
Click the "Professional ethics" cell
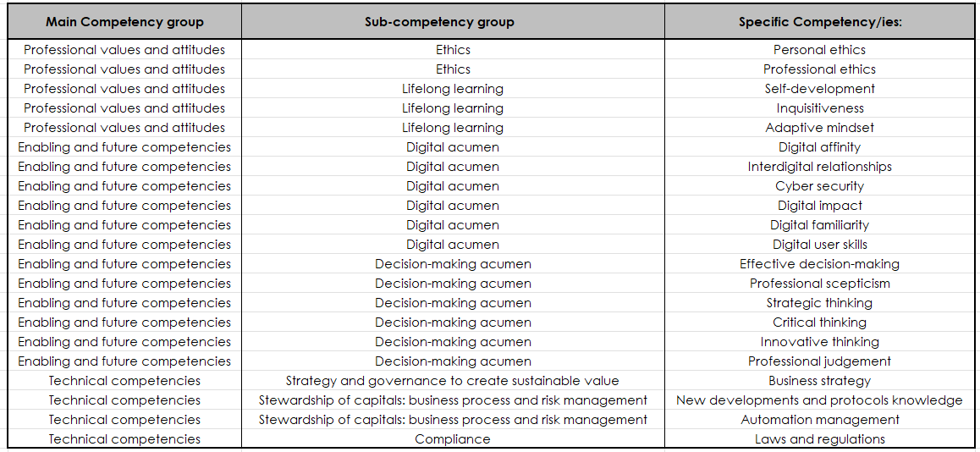click(x=819, y=69)
